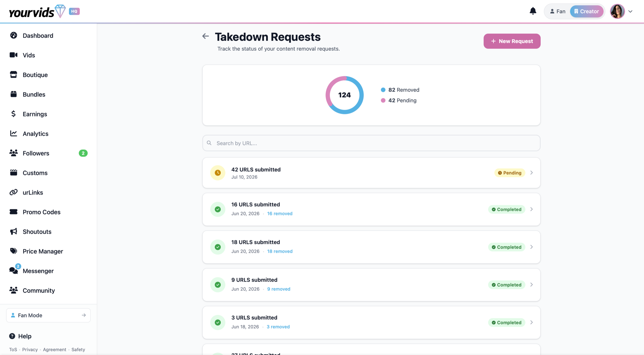Click the Price Manager tags icon
644x355 pixels.
coord(14,251)
